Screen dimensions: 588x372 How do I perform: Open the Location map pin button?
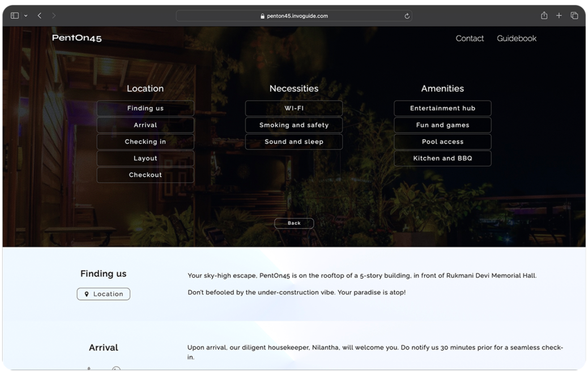[x=104, y=294]
